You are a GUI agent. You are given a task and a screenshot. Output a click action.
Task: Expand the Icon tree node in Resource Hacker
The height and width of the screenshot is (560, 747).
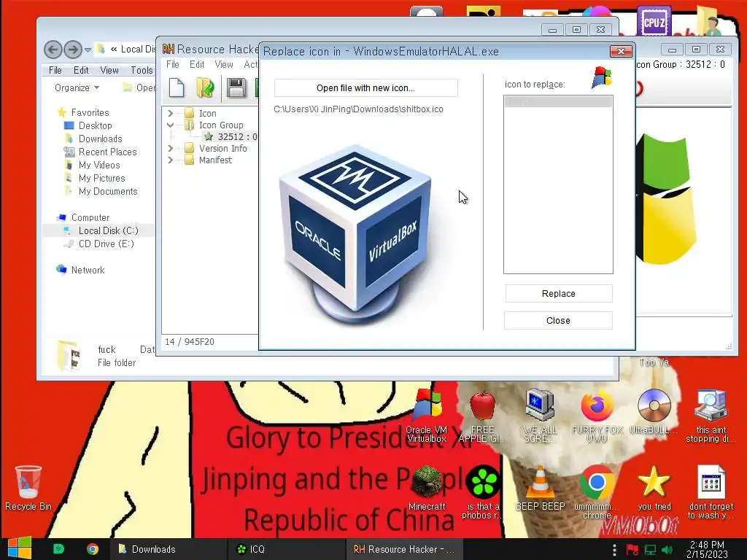[170, 113]
